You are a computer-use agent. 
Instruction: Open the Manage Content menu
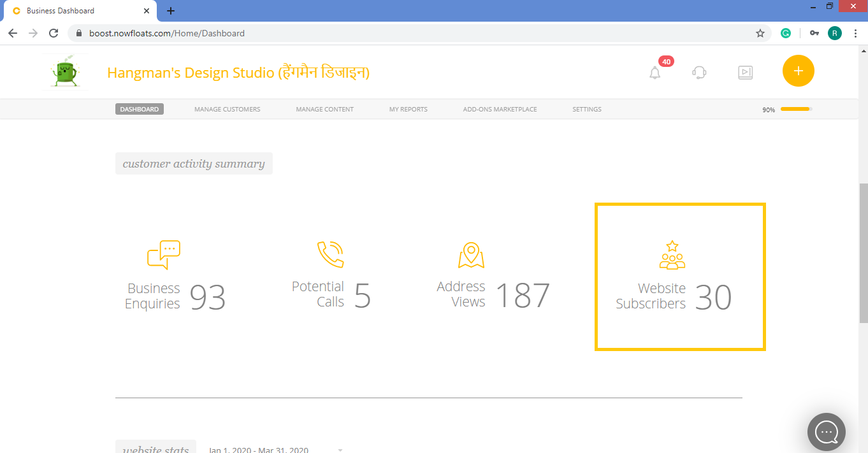325,109
